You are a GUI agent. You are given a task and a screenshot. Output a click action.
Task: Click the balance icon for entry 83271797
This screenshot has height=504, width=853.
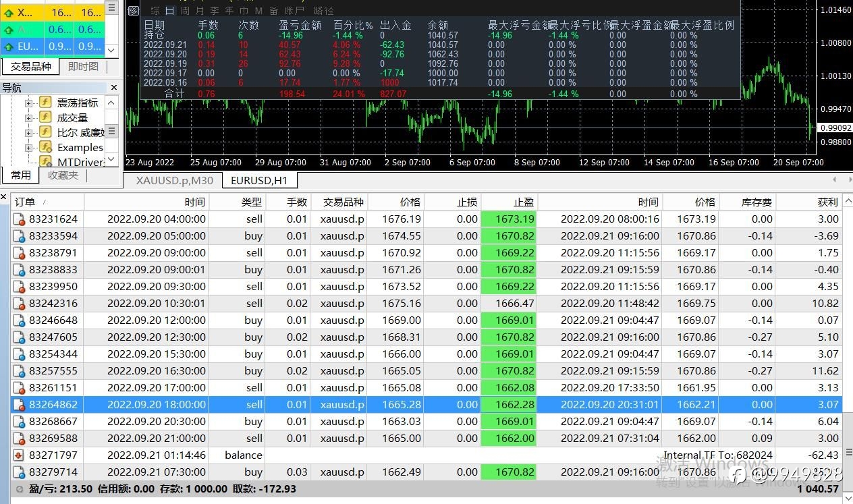19,455
